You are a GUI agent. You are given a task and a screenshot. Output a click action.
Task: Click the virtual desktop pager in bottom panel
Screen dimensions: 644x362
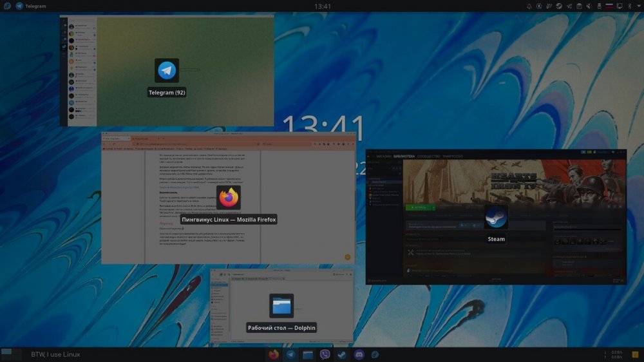(x=11, y=354)
